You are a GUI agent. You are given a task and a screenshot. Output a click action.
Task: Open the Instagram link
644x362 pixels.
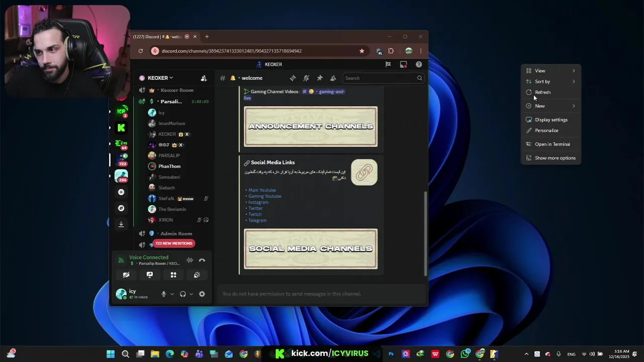click(258, 202)
